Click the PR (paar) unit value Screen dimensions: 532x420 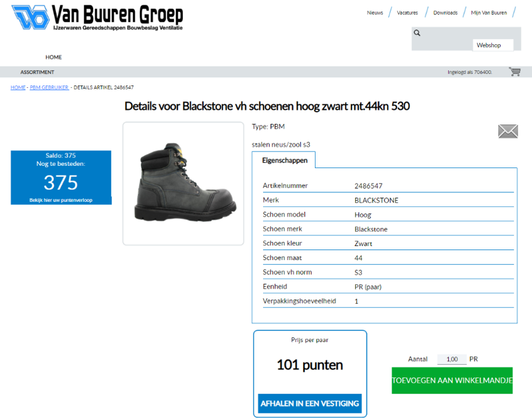368,287
